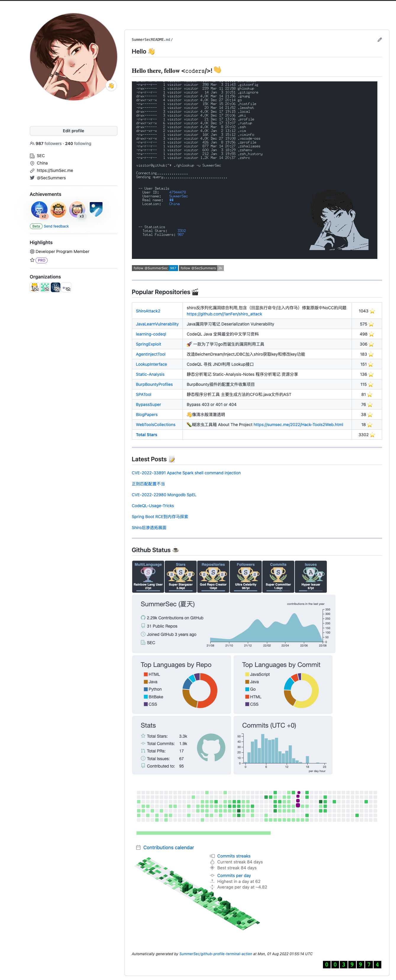The height and width of the screenshot is (980, 396).
Task: Click the Contributions calendar heading link
Action: (169, 847)
